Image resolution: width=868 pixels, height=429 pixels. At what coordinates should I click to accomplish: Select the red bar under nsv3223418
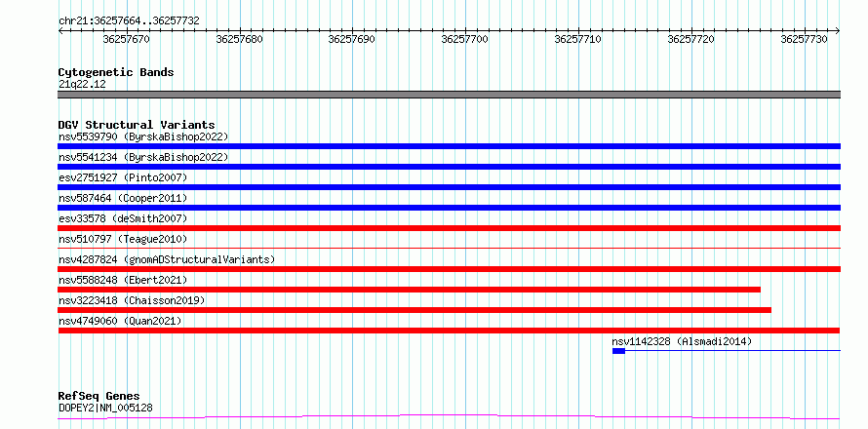click(414, 310)
